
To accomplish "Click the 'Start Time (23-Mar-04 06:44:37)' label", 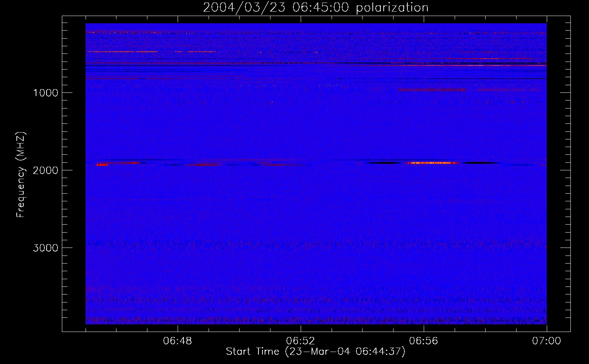I will [316, 352].
